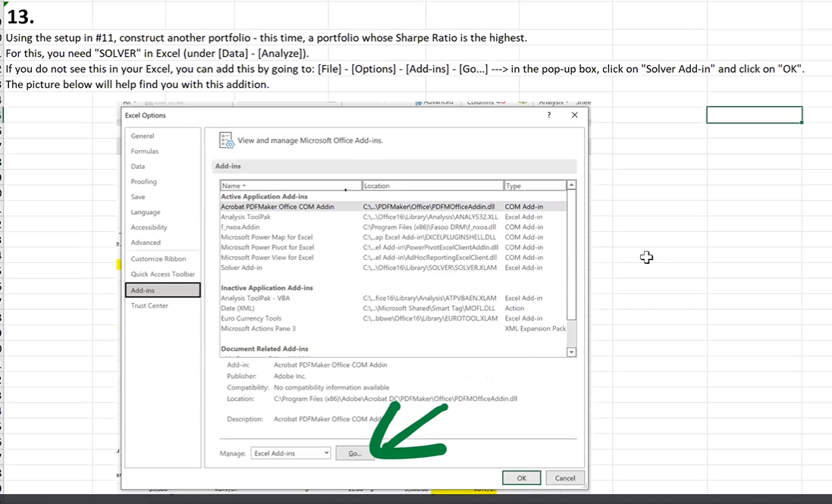The image size is (832, 504).
Task: Dismiss the dialog with Cancel
Action: 564,477
